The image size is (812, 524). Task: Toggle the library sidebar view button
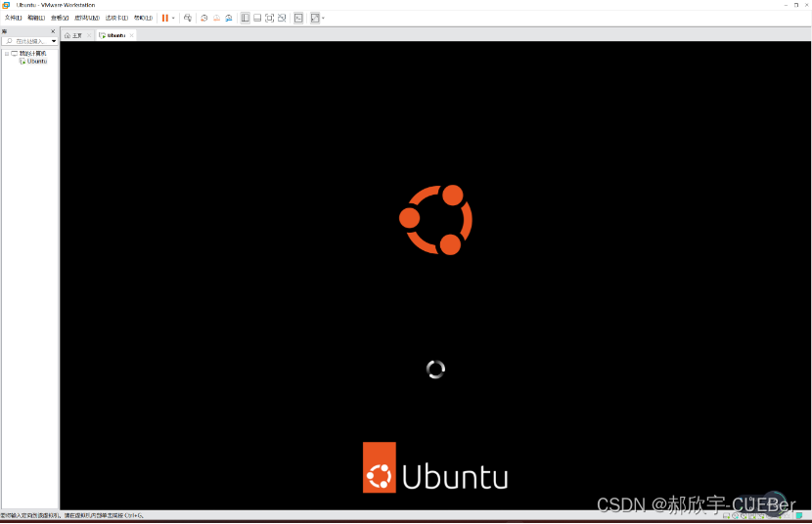(x=245, y=19)
